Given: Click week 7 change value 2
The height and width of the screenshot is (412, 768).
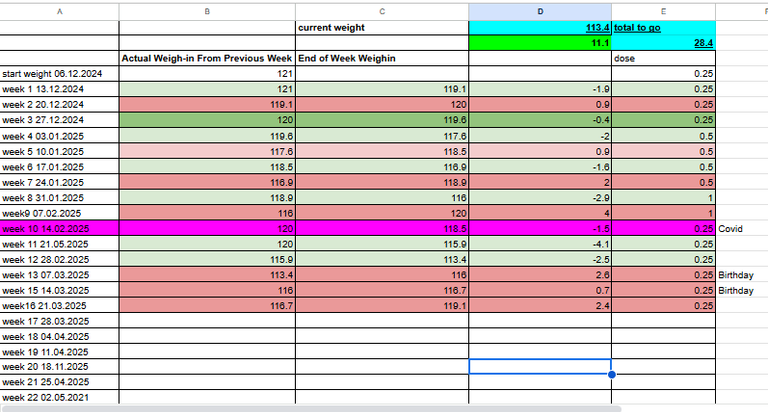Looking at the screenshot, I should (x=540, y=182).
